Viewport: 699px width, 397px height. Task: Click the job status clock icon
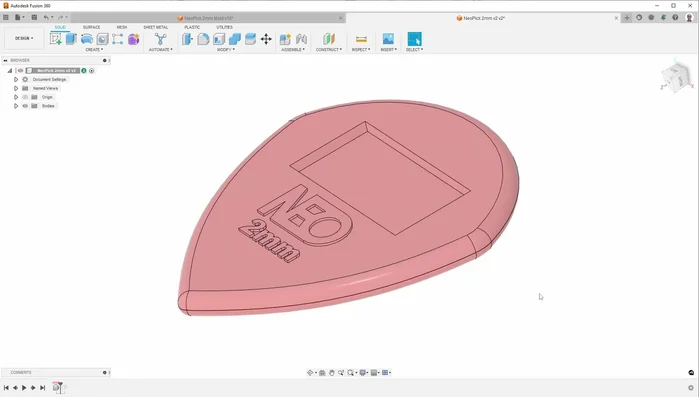click(651, 17)
